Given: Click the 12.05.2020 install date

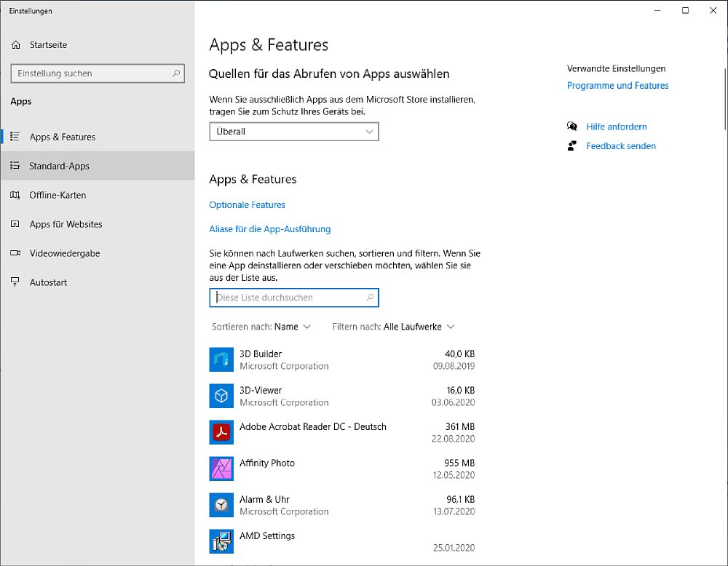Looking at the screenshot, I should point(454,475).
